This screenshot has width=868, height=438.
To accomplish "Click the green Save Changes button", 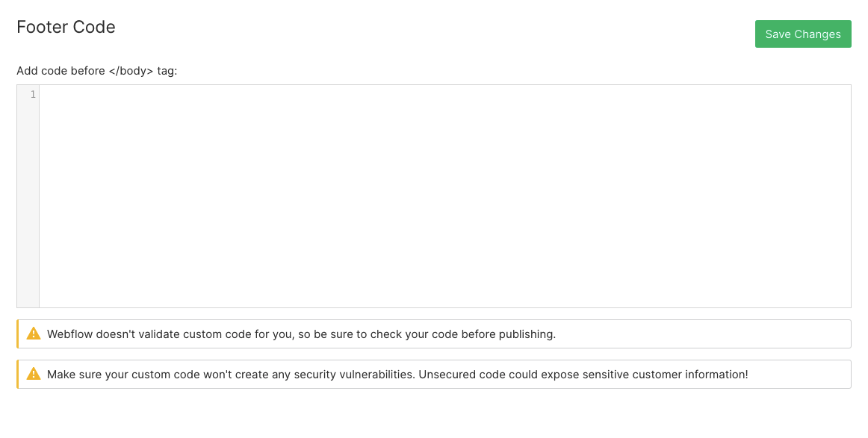I will coord(803,34).
